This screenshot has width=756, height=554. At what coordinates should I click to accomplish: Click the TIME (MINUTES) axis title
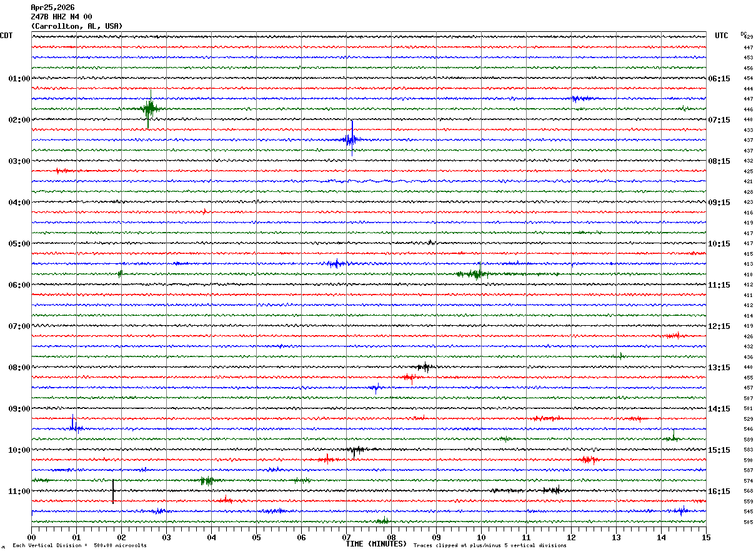click(376, 544)
